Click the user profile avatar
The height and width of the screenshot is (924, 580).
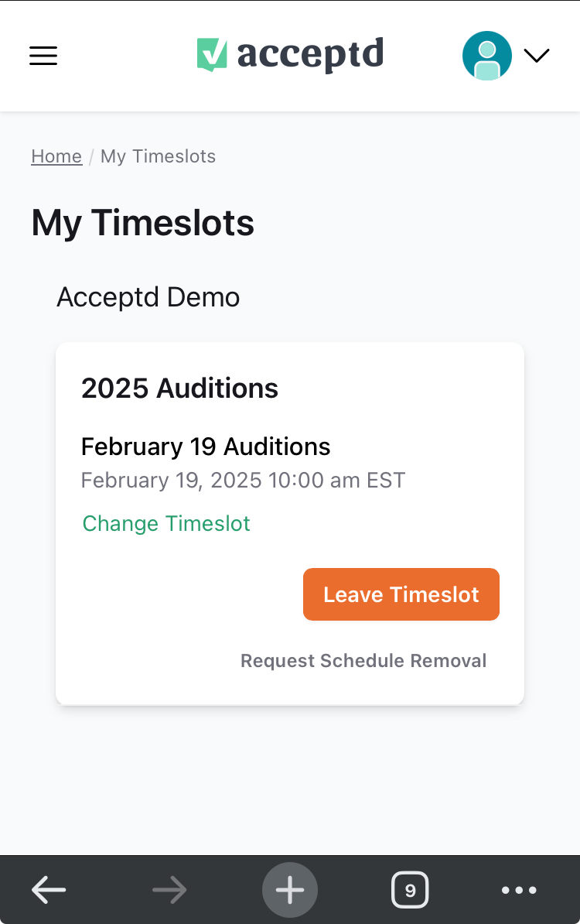pyautogui.click(x=486, y=56)
